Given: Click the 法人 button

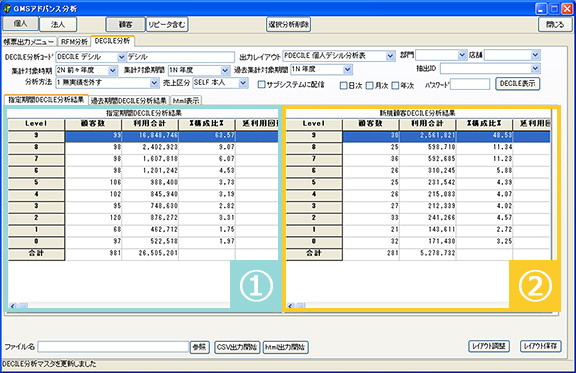Looking at the screenshot, I should 58,25.
